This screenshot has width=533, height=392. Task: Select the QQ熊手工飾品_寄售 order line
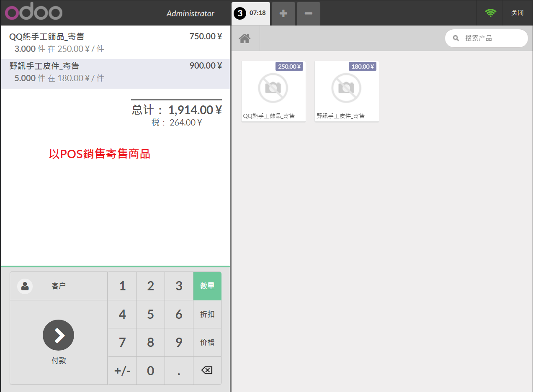[x=116, y=43]
